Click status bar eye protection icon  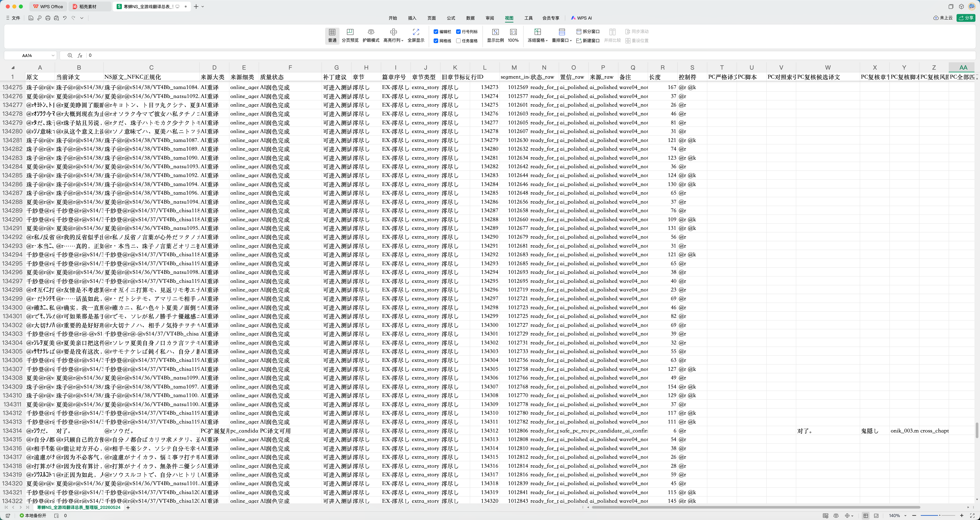(x=836, y=515)
